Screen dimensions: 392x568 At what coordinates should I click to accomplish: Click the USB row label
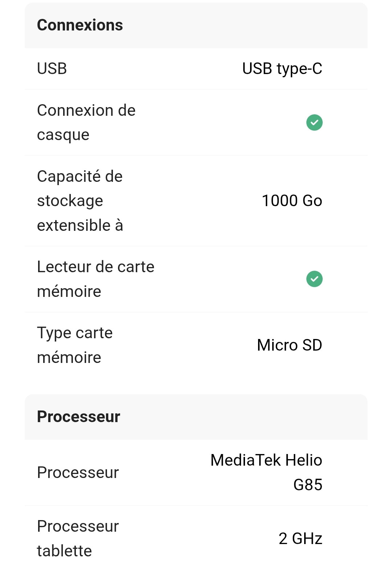point(52,69)
